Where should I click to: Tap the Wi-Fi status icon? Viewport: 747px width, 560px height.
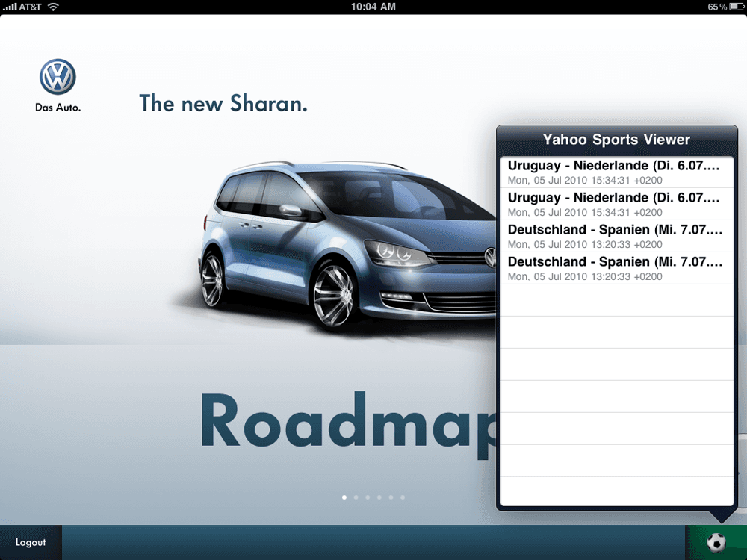[x=53, y=7]
